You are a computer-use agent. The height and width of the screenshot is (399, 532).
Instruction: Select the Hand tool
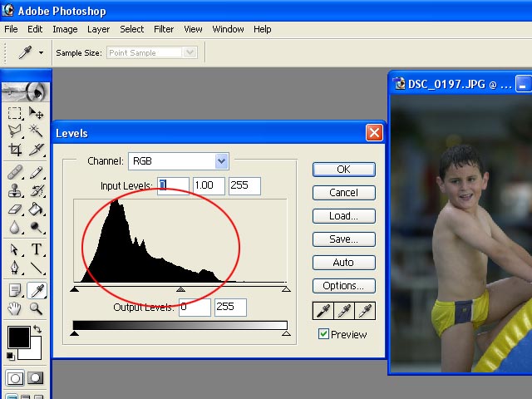[x=15, y=308]
